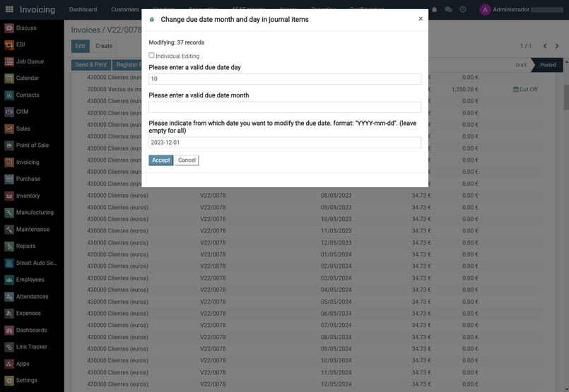Go to next record arrow
The image size is (569, 392).
(557, 46)
